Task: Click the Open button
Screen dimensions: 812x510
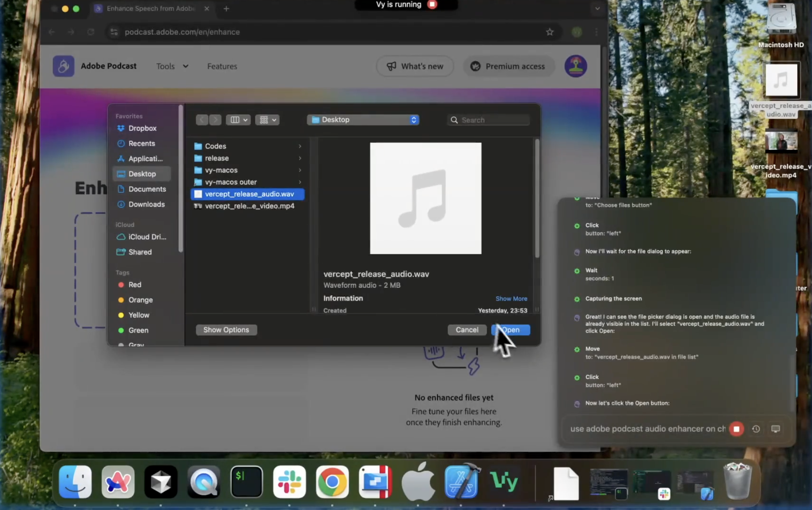Action: (511, 330)
